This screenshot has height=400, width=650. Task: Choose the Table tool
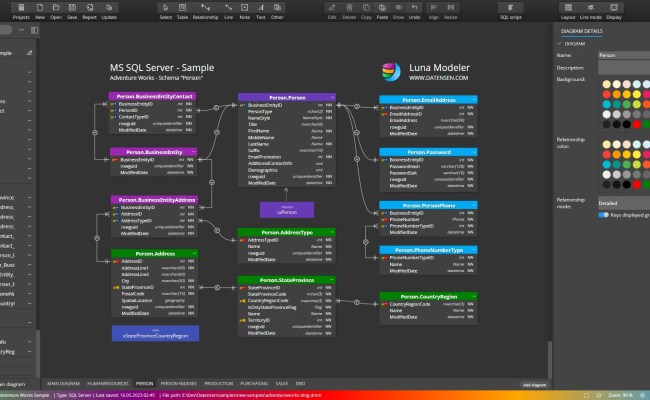(182, 11)
